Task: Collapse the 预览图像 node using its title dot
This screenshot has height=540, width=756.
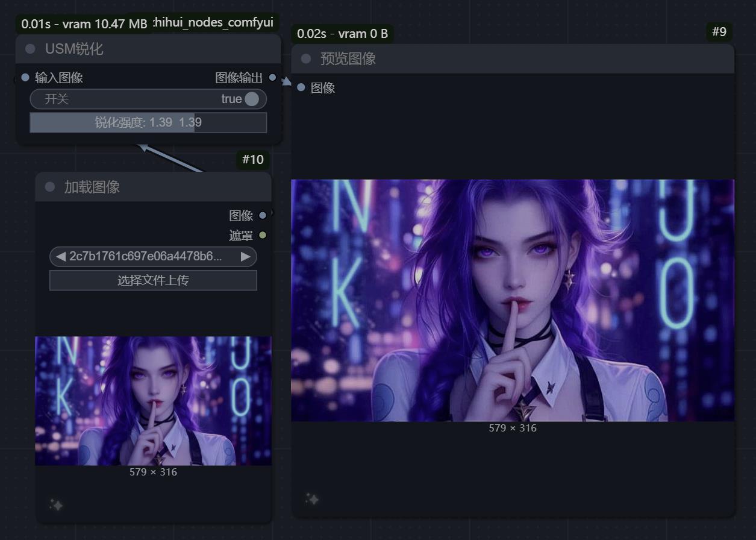Action: pyautogui.click(x=305, y=58)
